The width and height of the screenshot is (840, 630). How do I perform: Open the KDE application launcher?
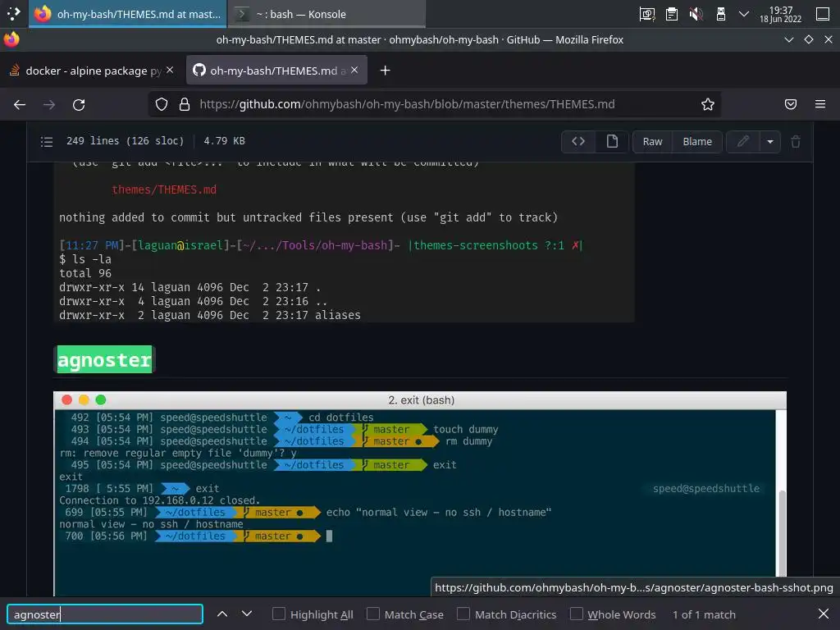point(13,14)
